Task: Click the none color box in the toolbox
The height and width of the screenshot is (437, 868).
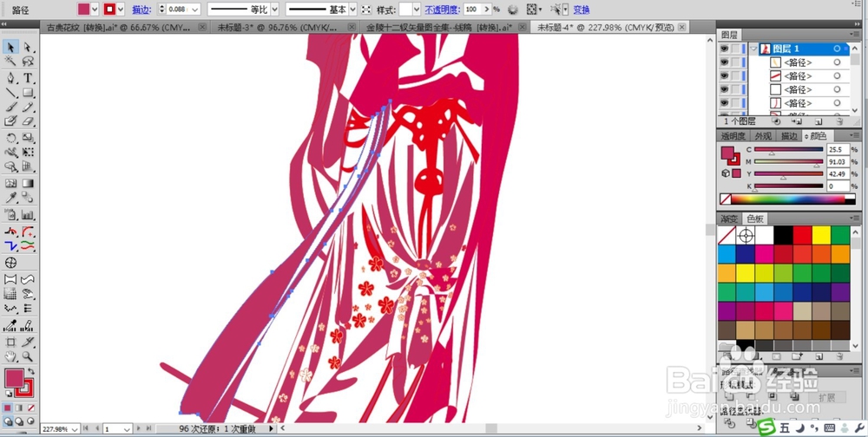Action: pos(31,408)
